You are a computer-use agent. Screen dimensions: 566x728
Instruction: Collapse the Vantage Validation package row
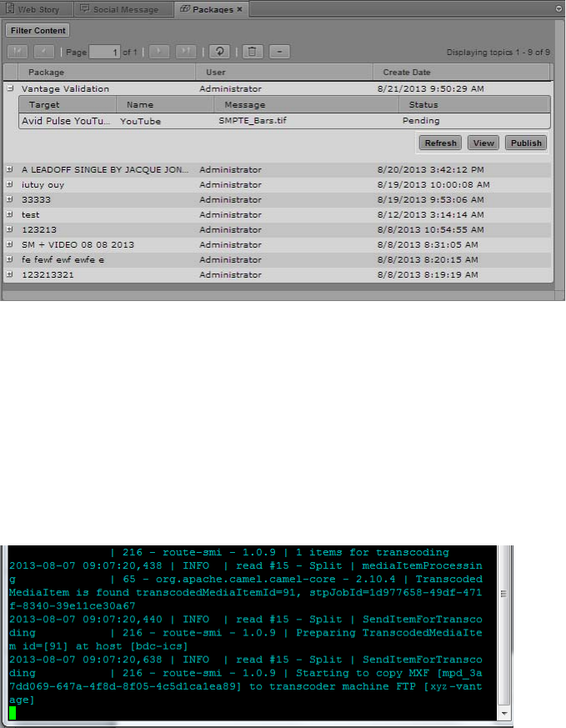click(10, 88)
